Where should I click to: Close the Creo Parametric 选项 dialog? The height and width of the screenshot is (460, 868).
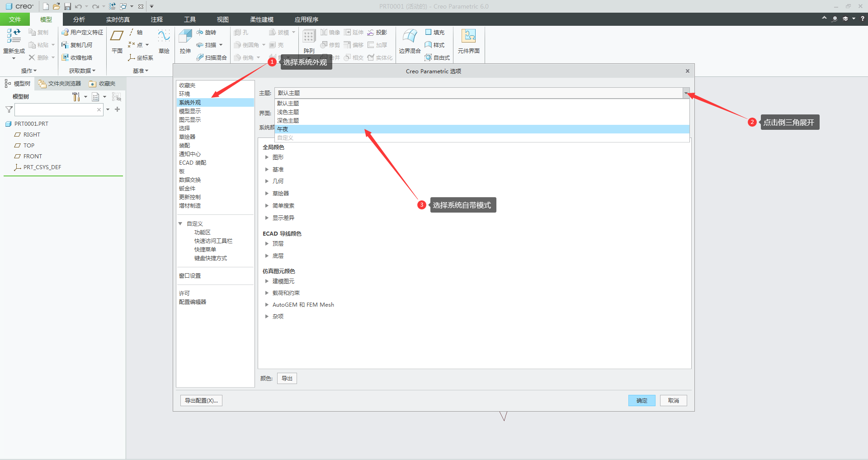point(688,71)
